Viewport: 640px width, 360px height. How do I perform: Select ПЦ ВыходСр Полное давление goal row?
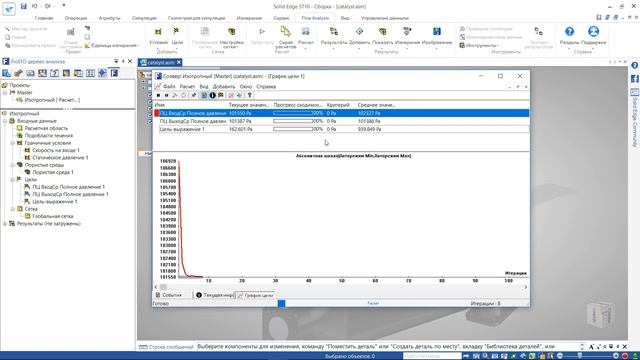tap(341, 121)
